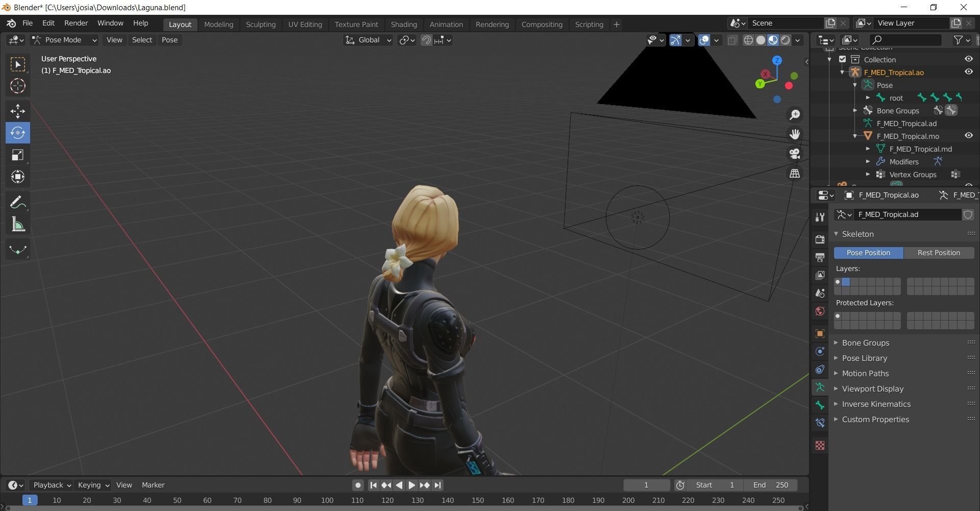The image size is (980, 511).
Task: Click the Cursor tool icon
Action: click(18, 86)
